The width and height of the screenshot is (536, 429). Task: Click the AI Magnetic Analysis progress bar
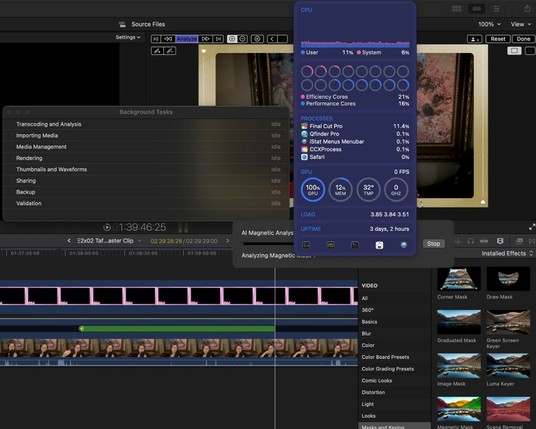pyautogui.click(x=268, y=244)
